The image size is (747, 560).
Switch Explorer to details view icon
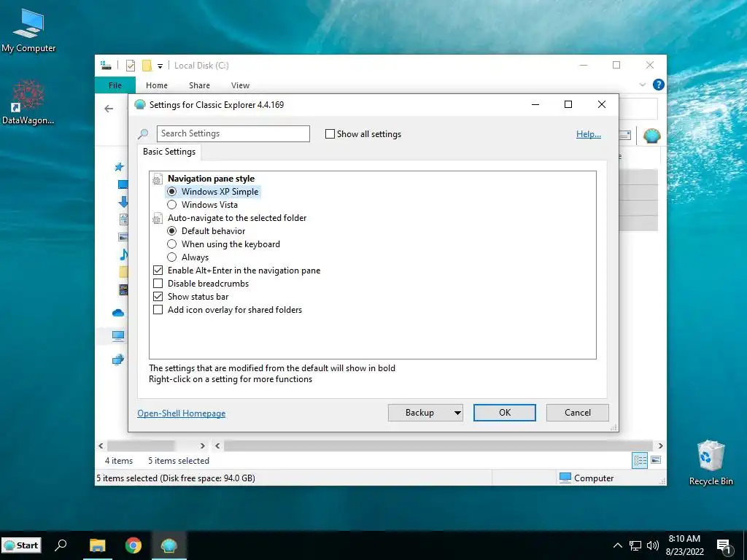click(x=640, y=460)
